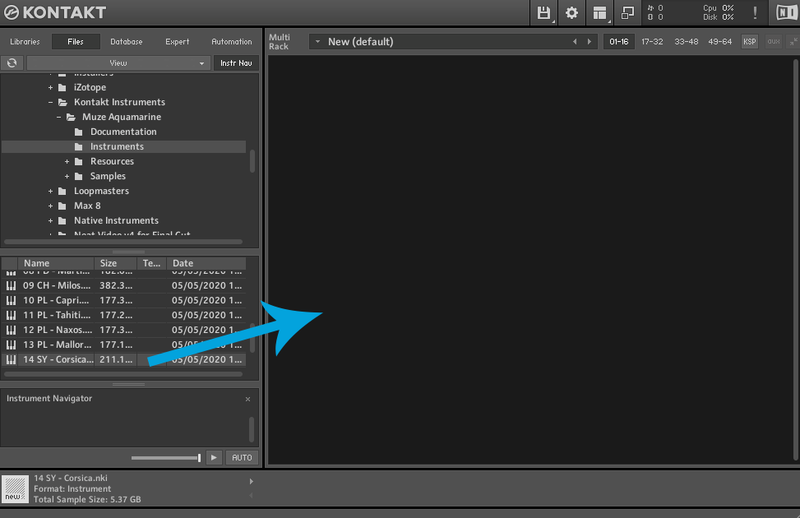Click the open folder icon for Muze Aquamarine
800x518 pixels.
coord(71,117)
